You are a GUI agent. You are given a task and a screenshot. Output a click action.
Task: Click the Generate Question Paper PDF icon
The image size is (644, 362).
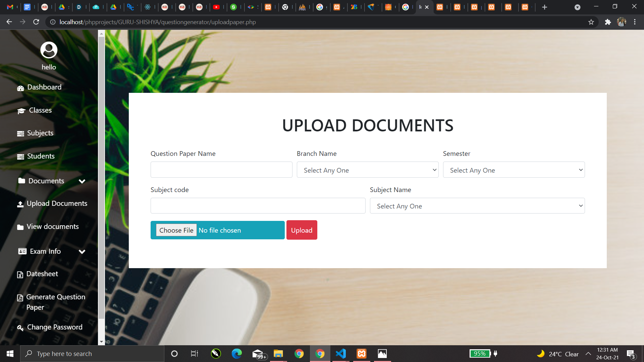click(20, 298)
